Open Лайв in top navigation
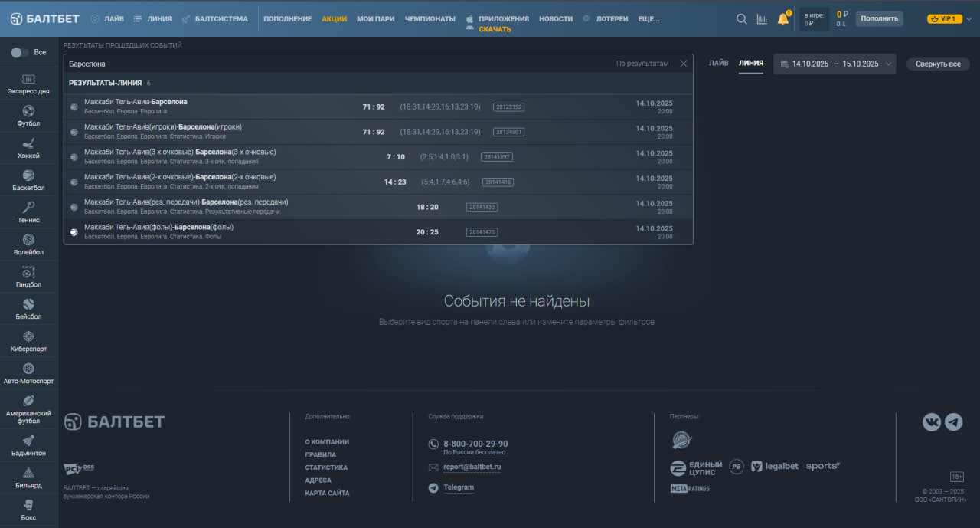Screen dimensions: 980x528 [107, 18]
